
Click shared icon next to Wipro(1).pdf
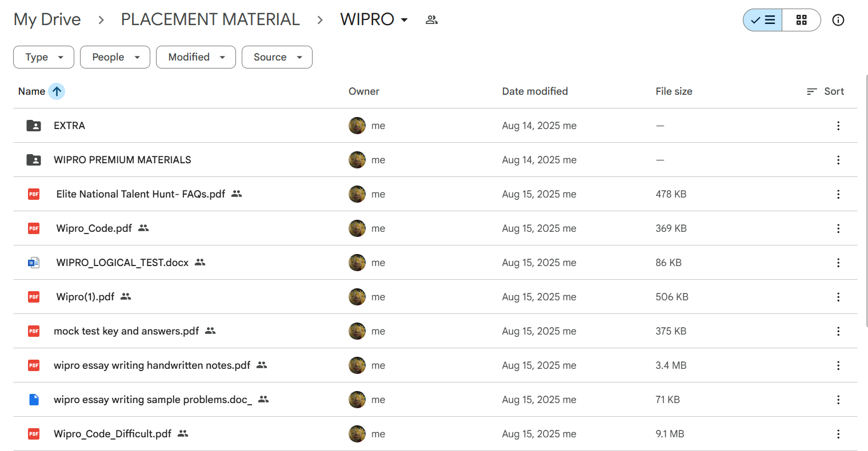pos(126,296)
